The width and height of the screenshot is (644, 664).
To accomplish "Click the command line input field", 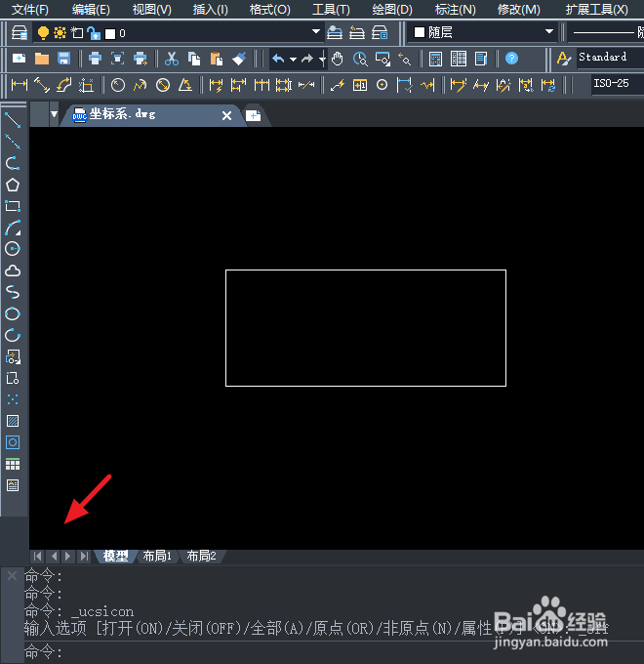I will point(335,652).
